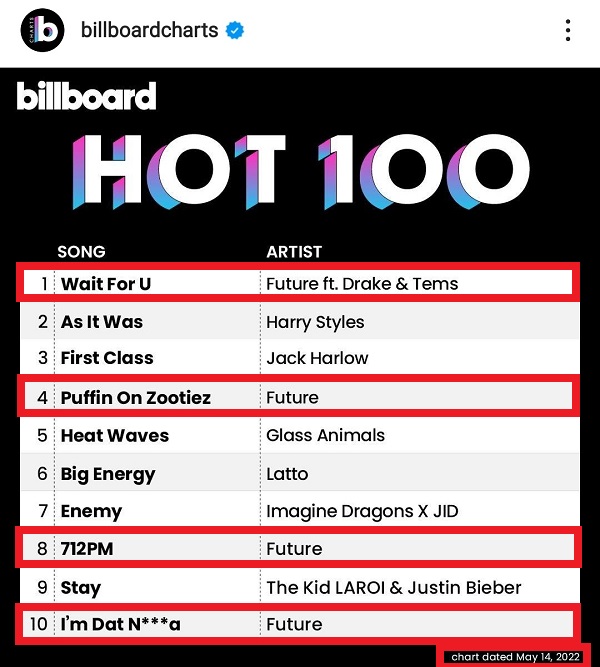Click the SONG column header
Image resolution: width=600 pixels, height=667 pixels.
point(81,252)
